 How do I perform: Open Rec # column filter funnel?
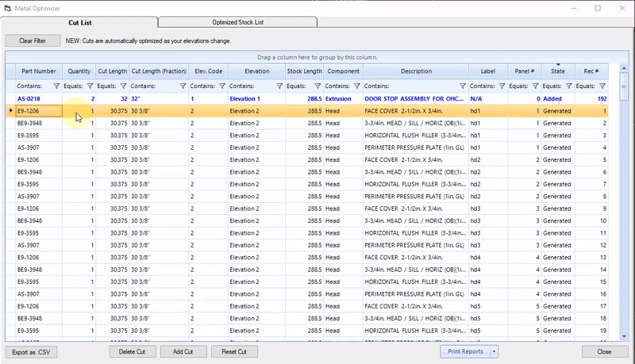point(602,86)
